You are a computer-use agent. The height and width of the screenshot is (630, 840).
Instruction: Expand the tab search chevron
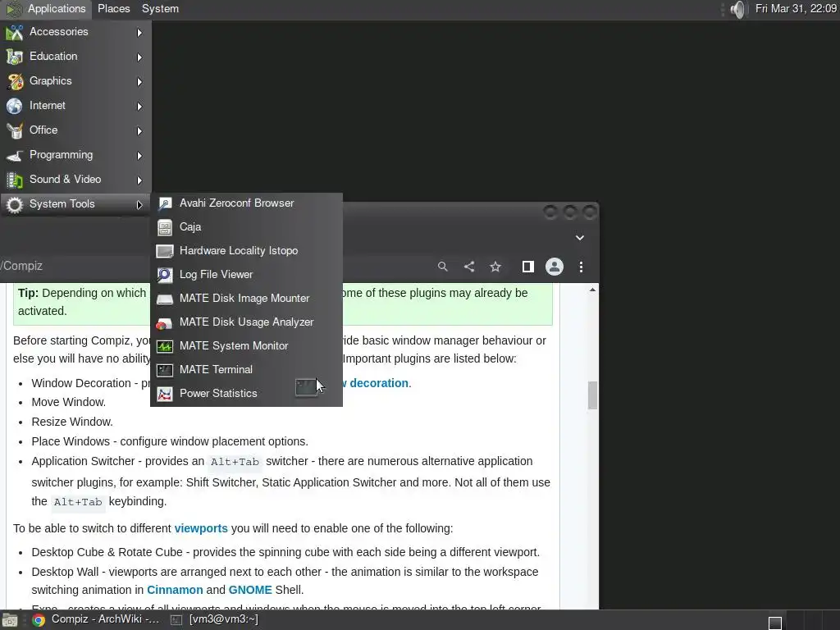point(580,238)
